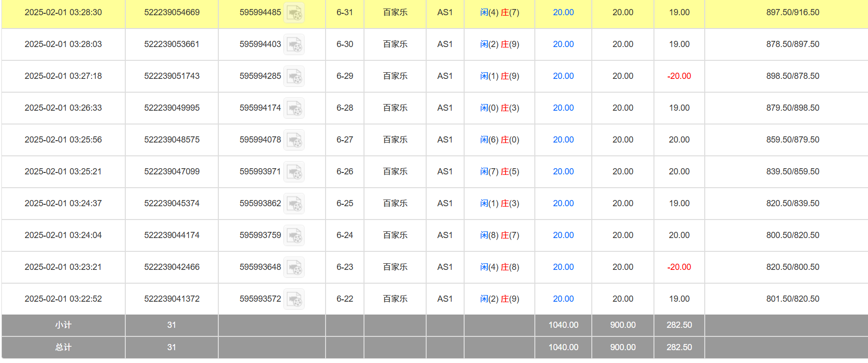View replay icon next to 595993862
The height and width of the screenshot is (363, 868).
pos(294,204)
